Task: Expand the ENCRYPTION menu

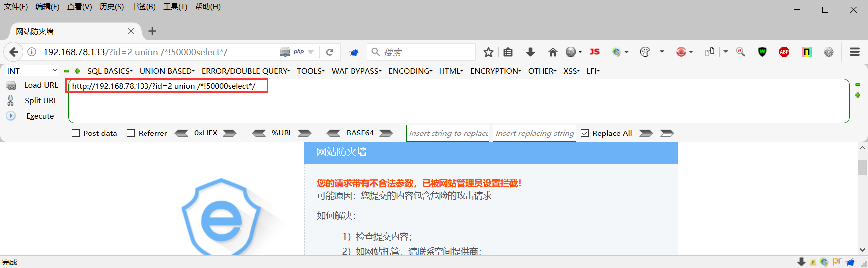Action: pos(495,71)
